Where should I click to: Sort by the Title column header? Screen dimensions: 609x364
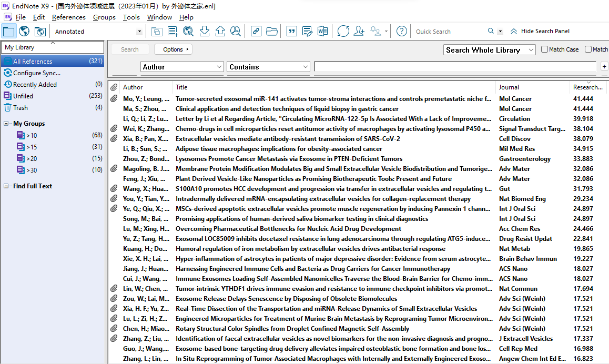pyautogui.click(x=333, y=87)
